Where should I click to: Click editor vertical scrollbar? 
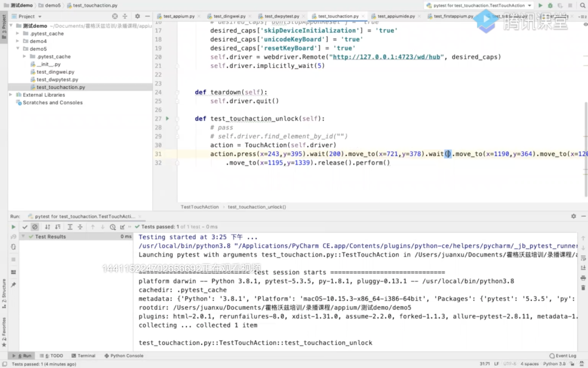pos(586,149)
